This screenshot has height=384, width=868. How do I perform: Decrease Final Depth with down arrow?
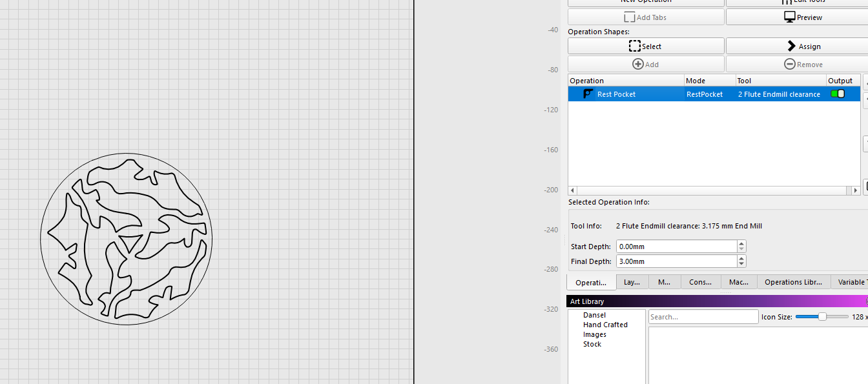click(741, 265)
